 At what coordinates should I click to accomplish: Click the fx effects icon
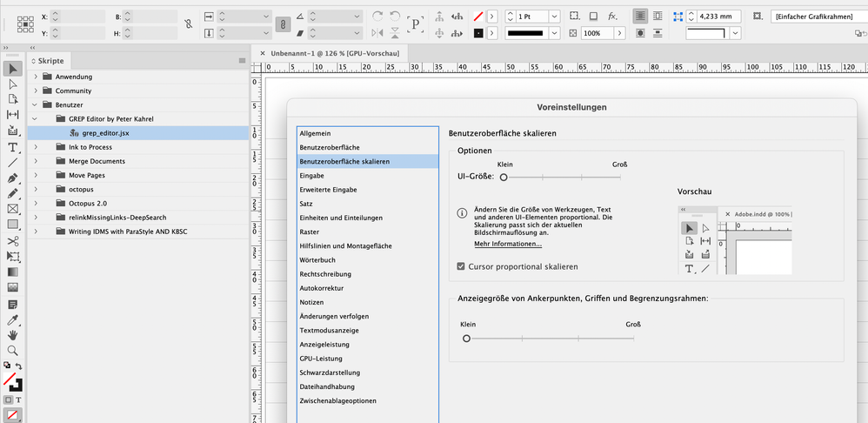click(613, 17)
